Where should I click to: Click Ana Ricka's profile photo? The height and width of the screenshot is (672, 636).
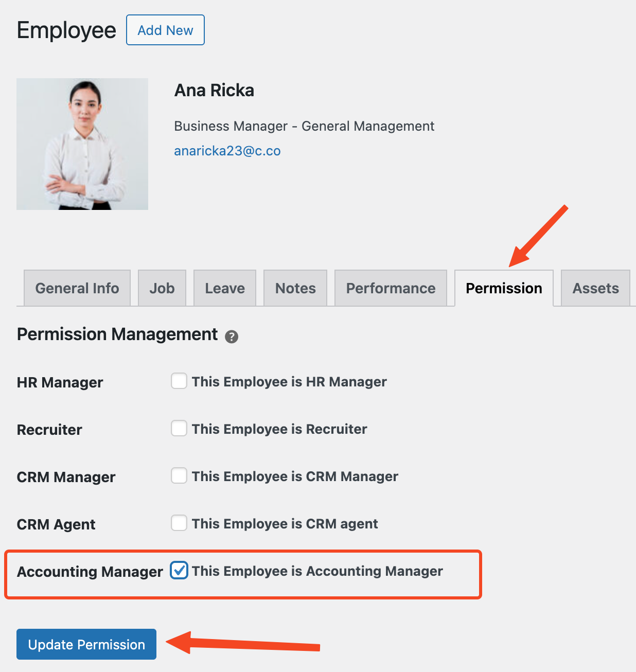[82, 144]
